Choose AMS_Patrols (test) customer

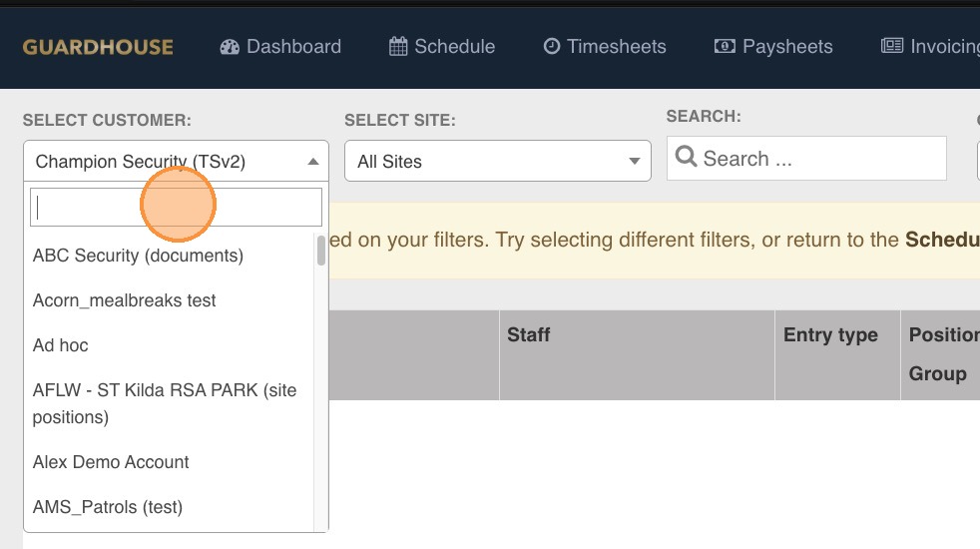(x=108, y=507)
